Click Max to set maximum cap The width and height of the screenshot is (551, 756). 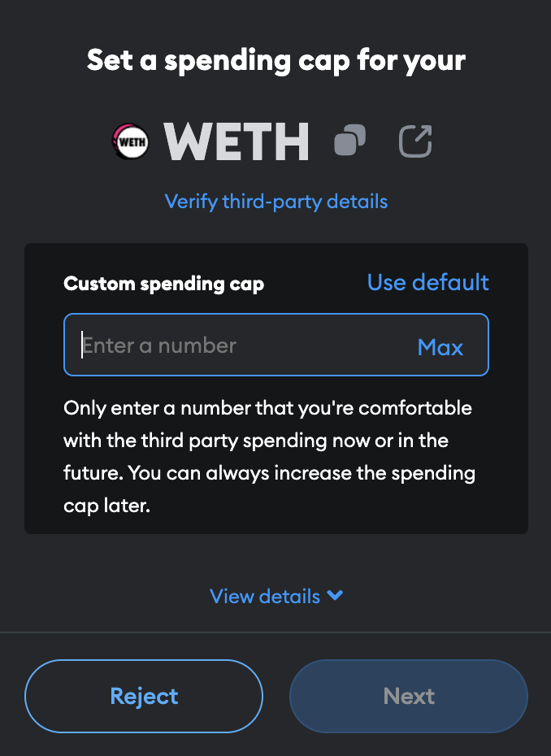[x=440, y=347]
